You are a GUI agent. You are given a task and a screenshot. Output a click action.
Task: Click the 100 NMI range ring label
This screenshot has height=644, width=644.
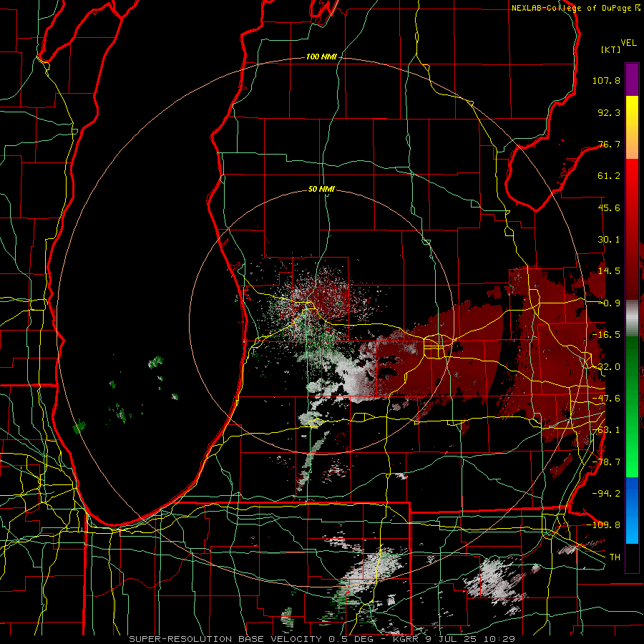pyautogui.click(x=321, y=57)
